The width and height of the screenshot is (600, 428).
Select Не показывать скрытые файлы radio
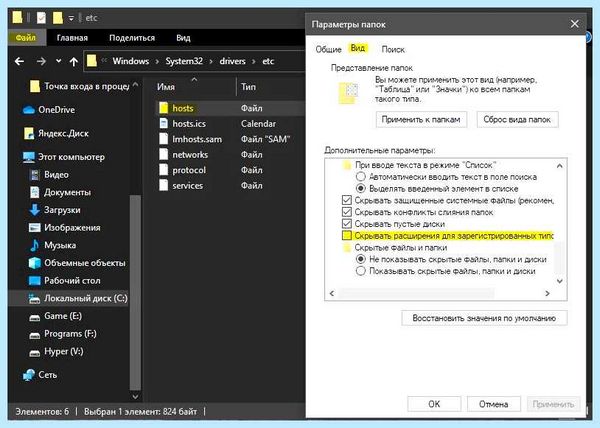point(360,259)
